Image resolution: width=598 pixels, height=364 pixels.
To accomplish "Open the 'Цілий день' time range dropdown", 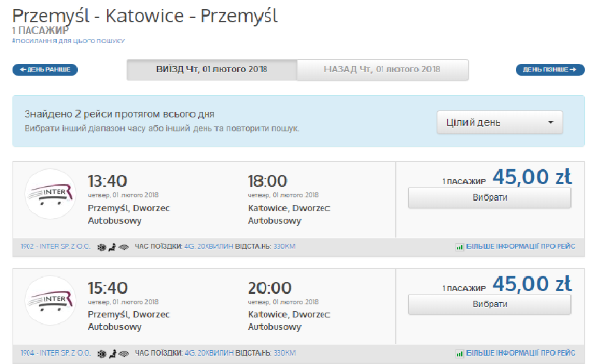I will (499, 123).
